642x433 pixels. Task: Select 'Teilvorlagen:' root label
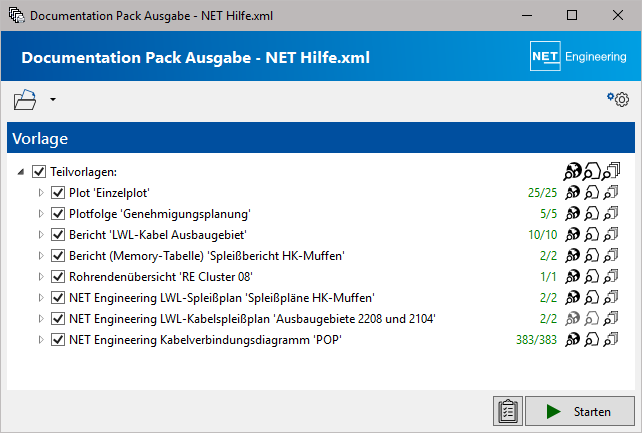coord(84,172)
